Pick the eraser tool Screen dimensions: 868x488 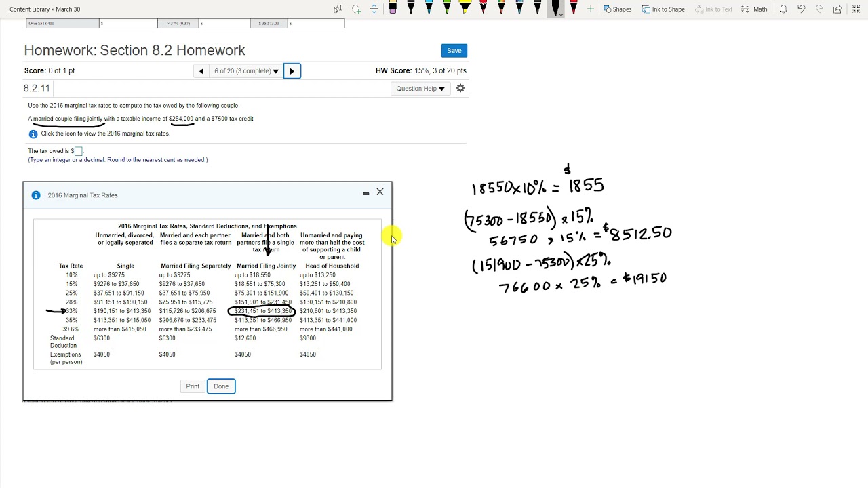pos(393,8)
